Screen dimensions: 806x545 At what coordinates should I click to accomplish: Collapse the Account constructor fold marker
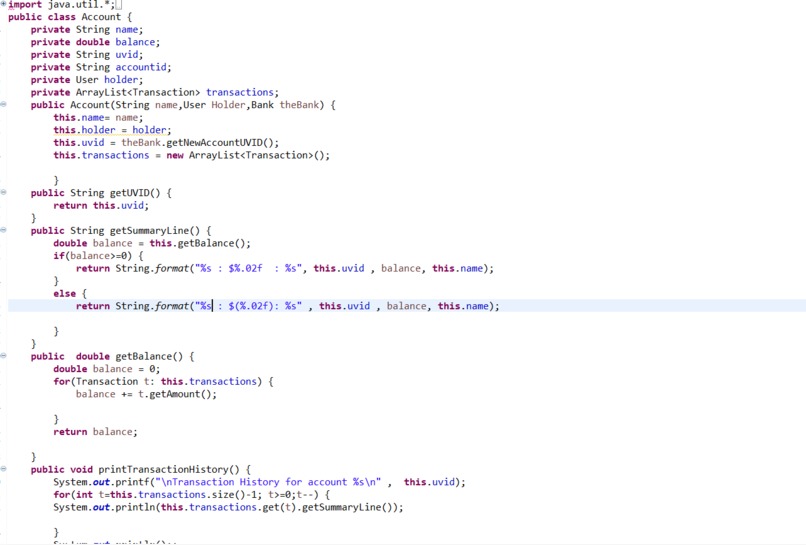(4, 104)
